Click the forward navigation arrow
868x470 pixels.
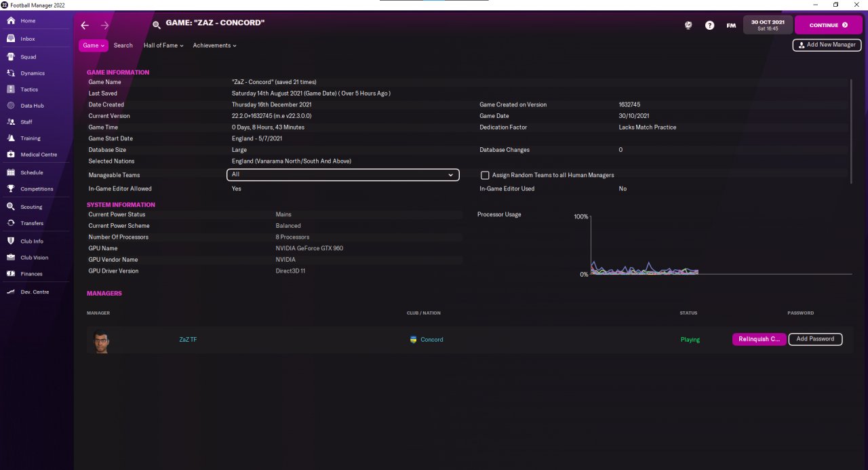(x=104, y=25)
